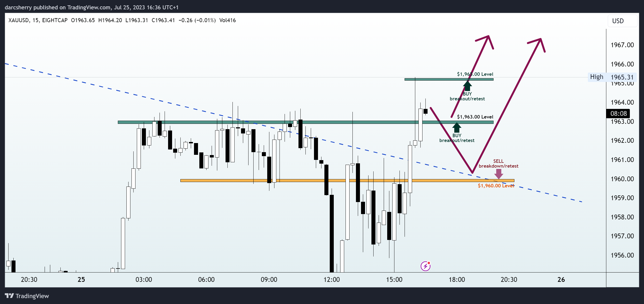Click the High 1965.31 price label

[x=612, y=77]
